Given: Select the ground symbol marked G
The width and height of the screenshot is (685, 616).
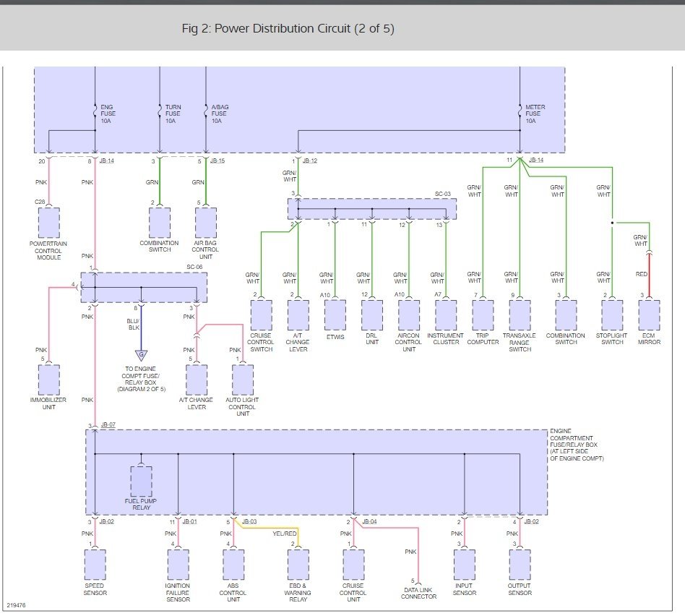Looking at the screenshot, I should click(141, 355).
